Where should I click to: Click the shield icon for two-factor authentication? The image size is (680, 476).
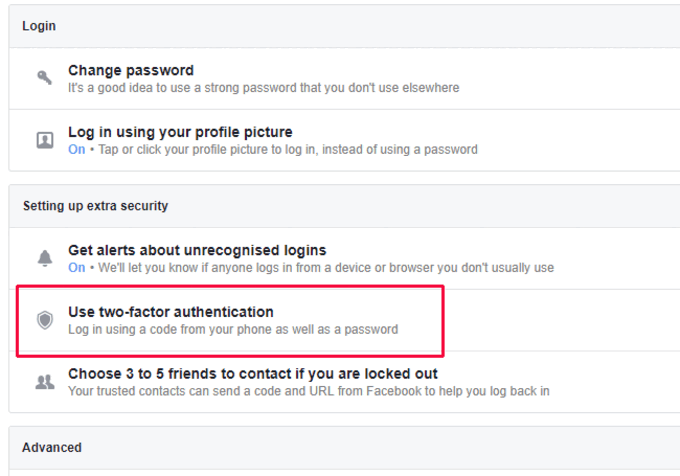click(45, 320)
